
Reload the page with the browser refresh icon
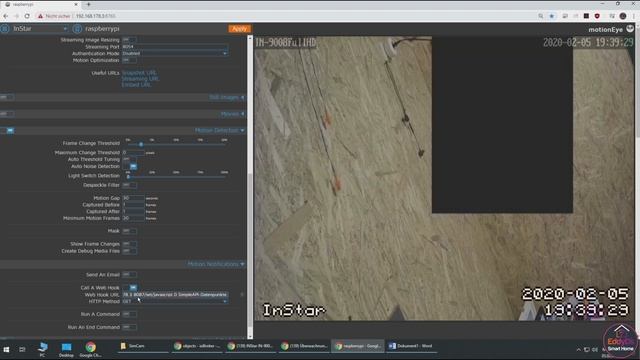27,16
